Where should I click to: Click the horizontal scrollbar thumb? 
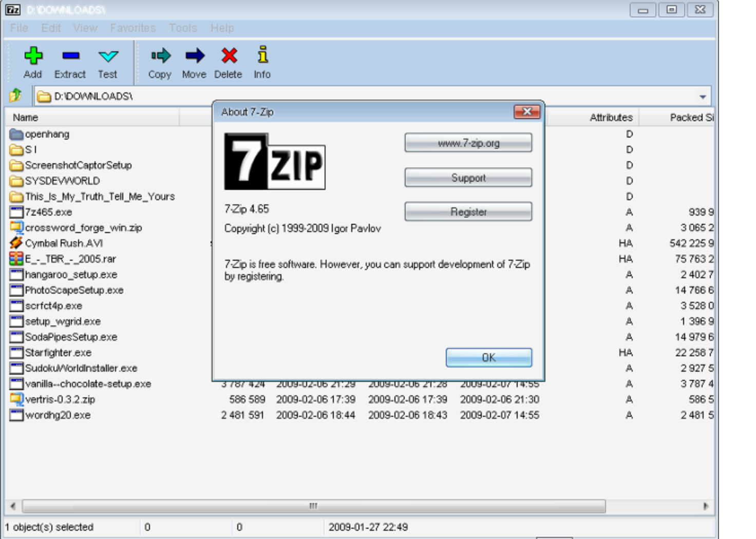(x=314, y=506)
